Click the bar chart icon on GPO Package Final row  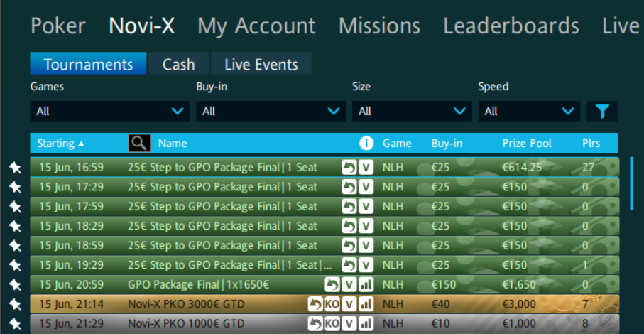366,285
